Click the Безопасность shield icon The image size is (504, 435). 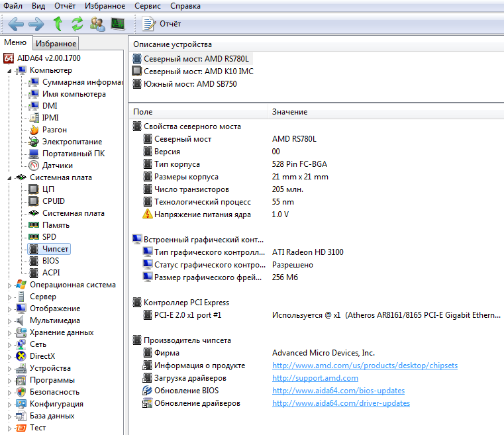(x=21, y=392)
